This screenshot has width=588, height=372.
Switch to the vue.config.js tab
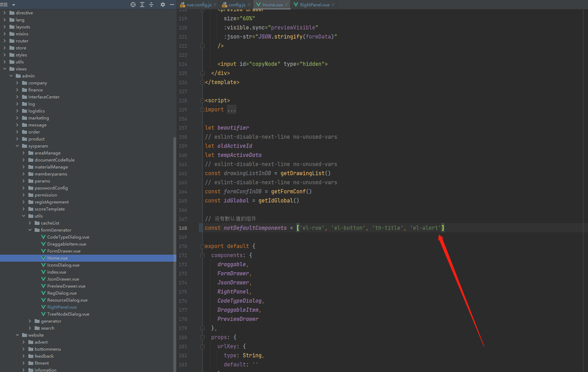pos(199,5)
